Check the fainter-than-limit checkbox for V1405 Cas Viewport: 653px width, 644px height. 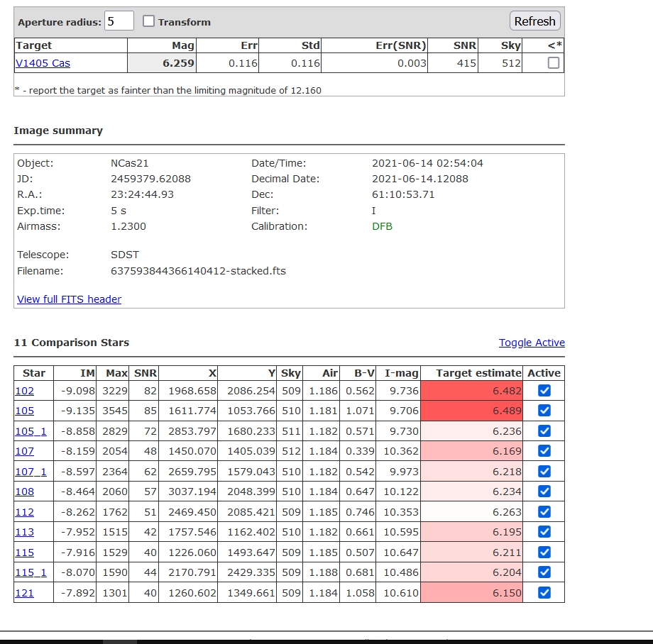[554, 63]
